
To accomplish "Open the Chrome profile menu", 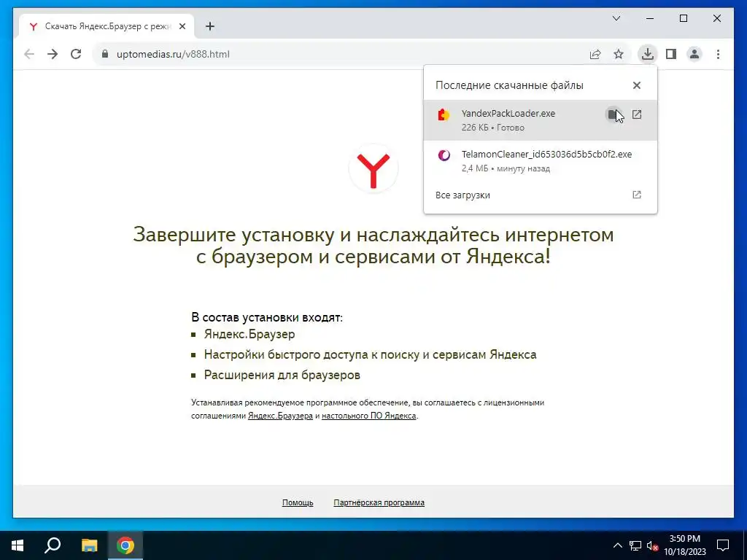I will 694,54.
